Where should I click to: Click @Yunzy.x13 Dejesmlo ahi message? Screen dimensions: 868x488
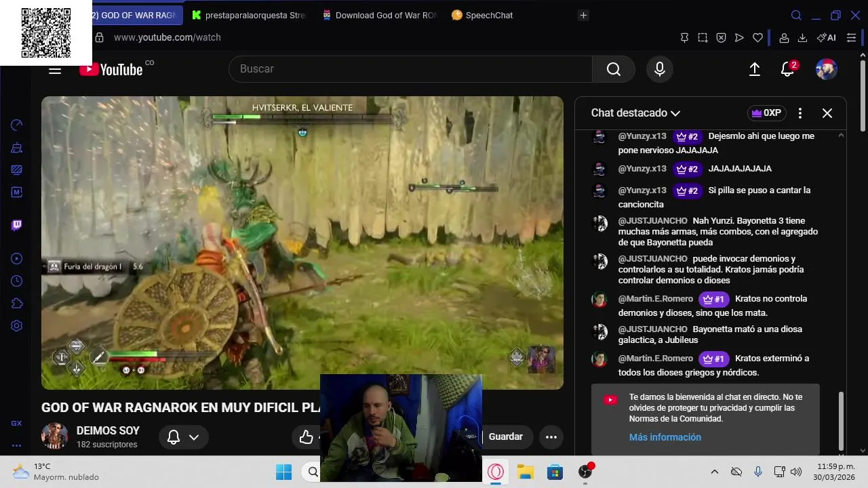pos(705,143)
